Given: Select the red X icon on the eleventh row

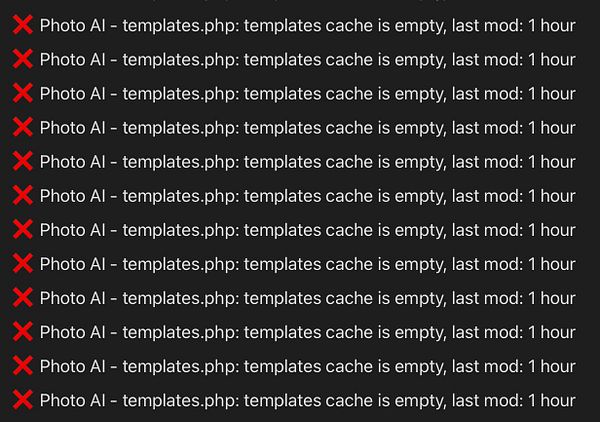Looking at the screenshot, I should pos(23,366).
